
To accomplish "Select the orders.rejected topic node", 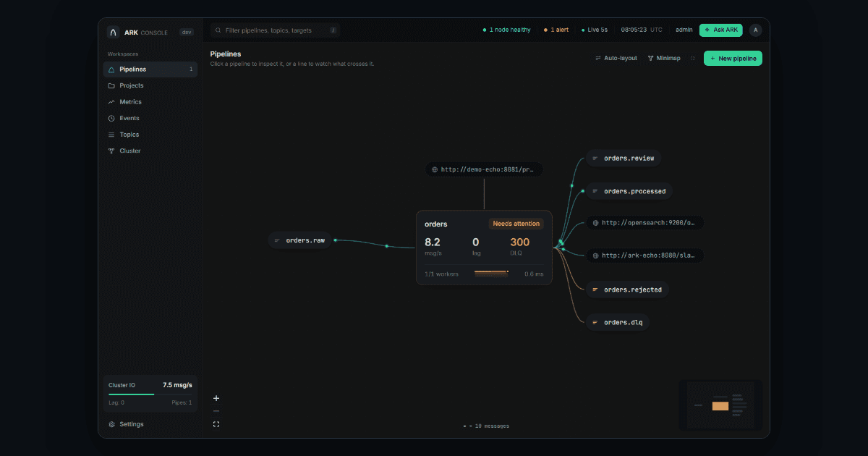I will (x=627, y=290).
